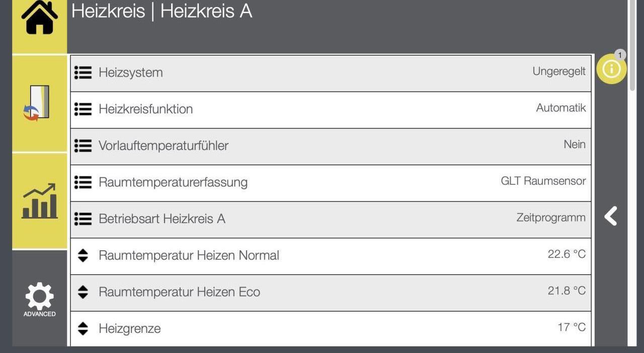Adjust the Raumtemperatur Heizen Eco stepper arrows
Image resolution: width=644 pixels, height=353 pixels.
[83, 292]
